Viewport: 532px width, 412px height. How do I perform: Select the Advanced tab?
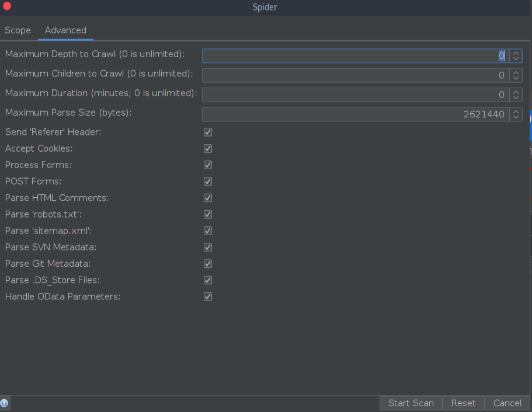coord(65,30)
